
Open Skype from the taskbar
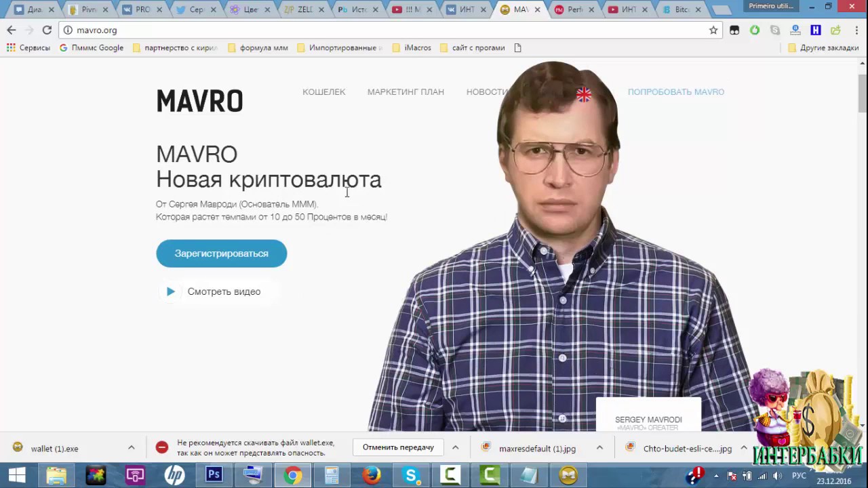(x=410, y=476)
